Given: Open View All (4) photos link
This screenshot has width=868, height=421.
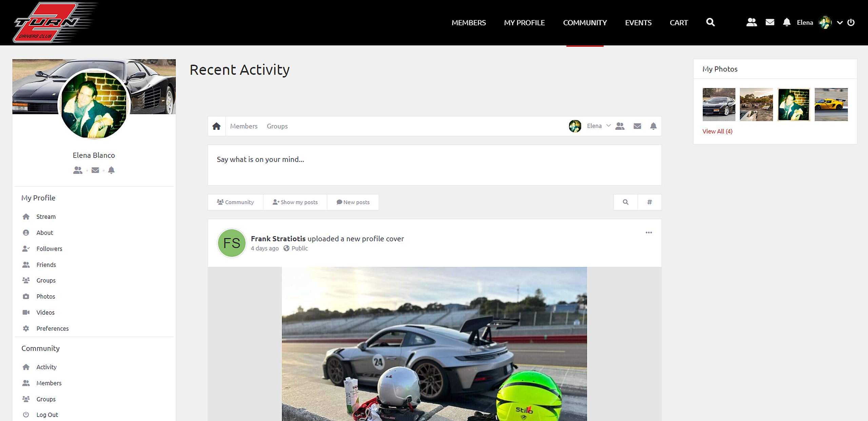Looking at the screenshot, I should [717, 131].
